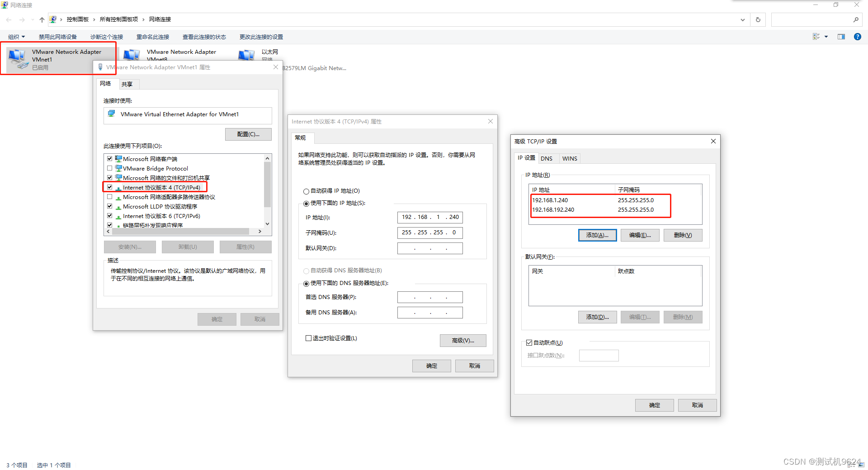Confirm advanced TCP/IP dialog with 确定
This screenshot has width=868, height=470.
[654, 405]
